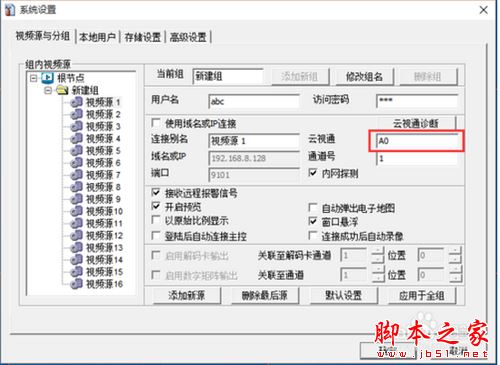Click the camera icon for 视频源 1
The height and width of the screenshot is (365, 500).
click(x=76, y=102)
